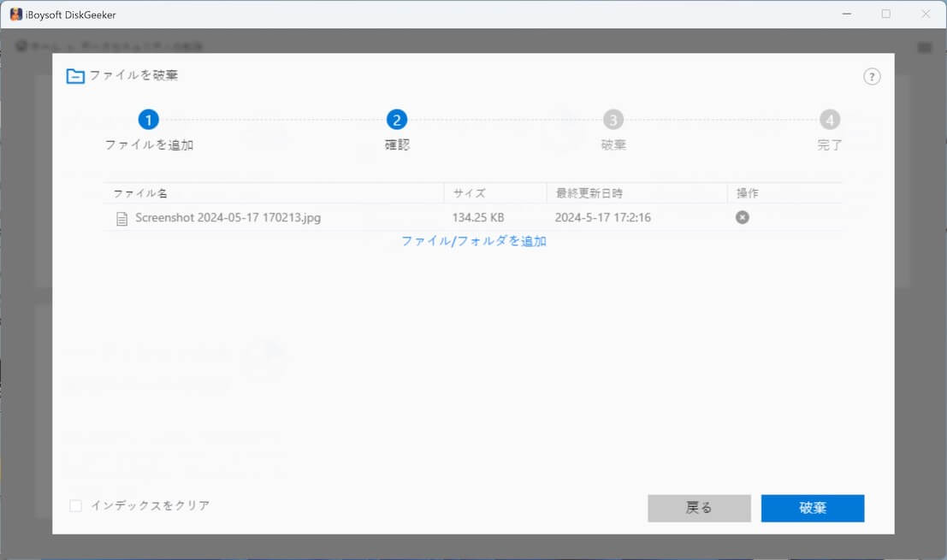947x560 pixels.
Task: Click the ファイル名 column header
Action: tap(140, 193)
